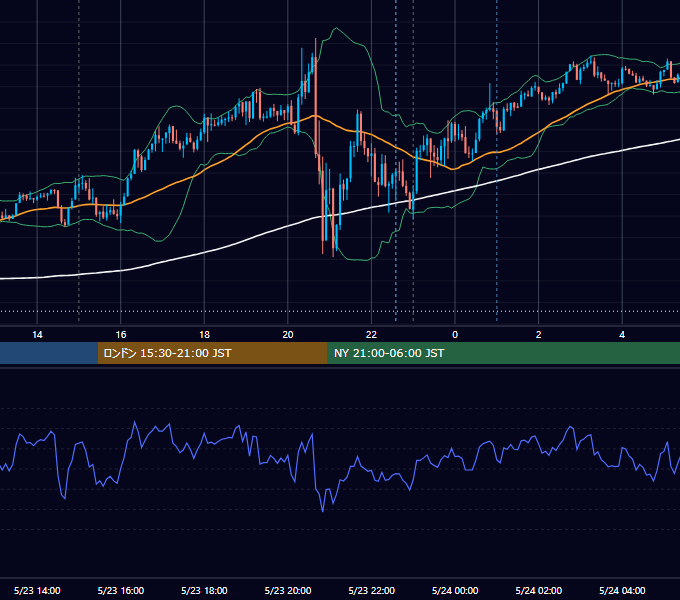Click the 20 hour label on the axis
The image size is (680, 600).
(288, 335)
